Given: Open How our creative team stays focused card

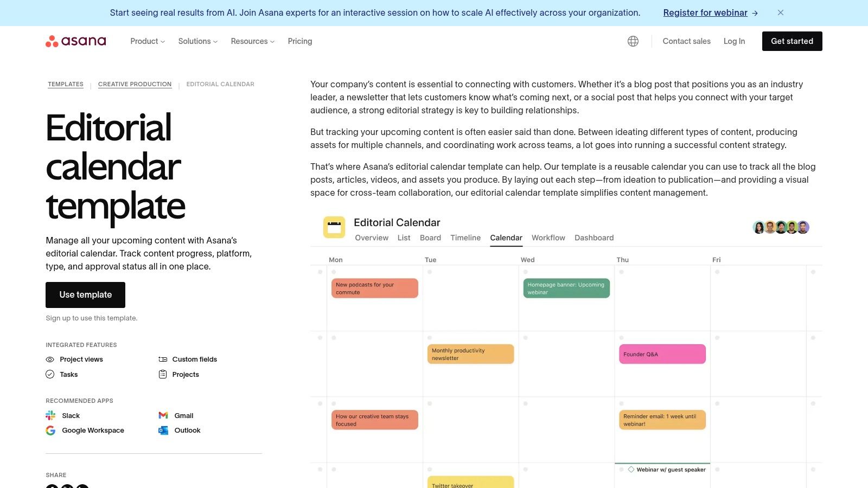Looking at the screenshot, I should (x=375, y=420).
